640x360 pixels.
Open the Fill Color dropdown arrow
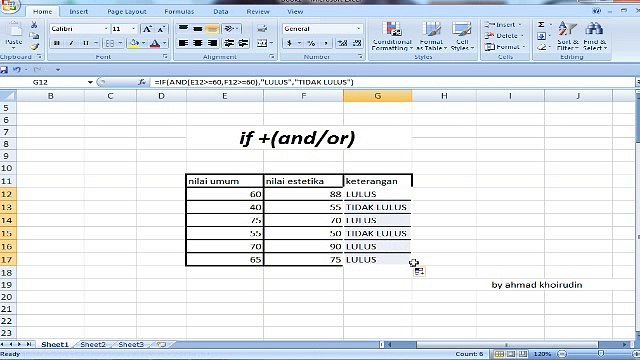click(143, 43)
